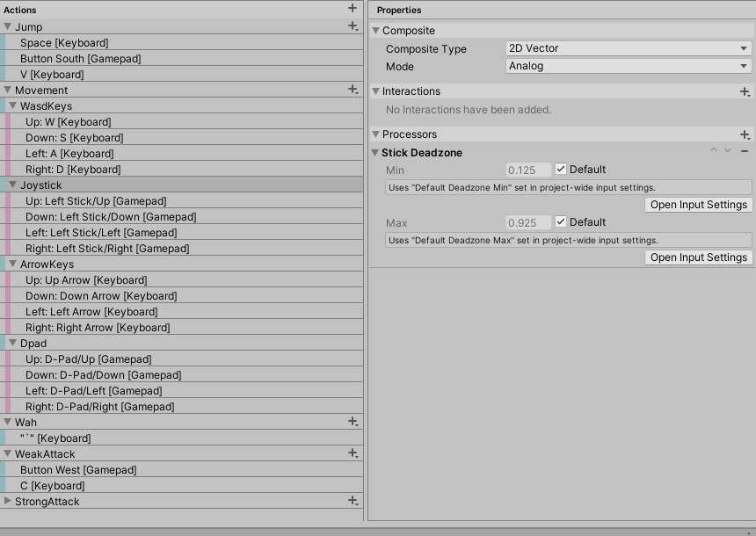Move the Stick Deadzone processor down
The width and height of the screenshot is (756, 536).
pyautogui.click(x=728, y=150)
